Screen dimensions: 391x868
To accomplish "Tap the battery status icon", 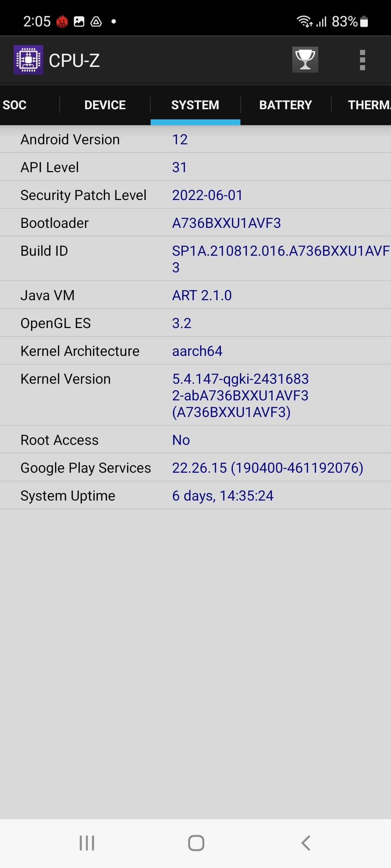I will 365,22.
